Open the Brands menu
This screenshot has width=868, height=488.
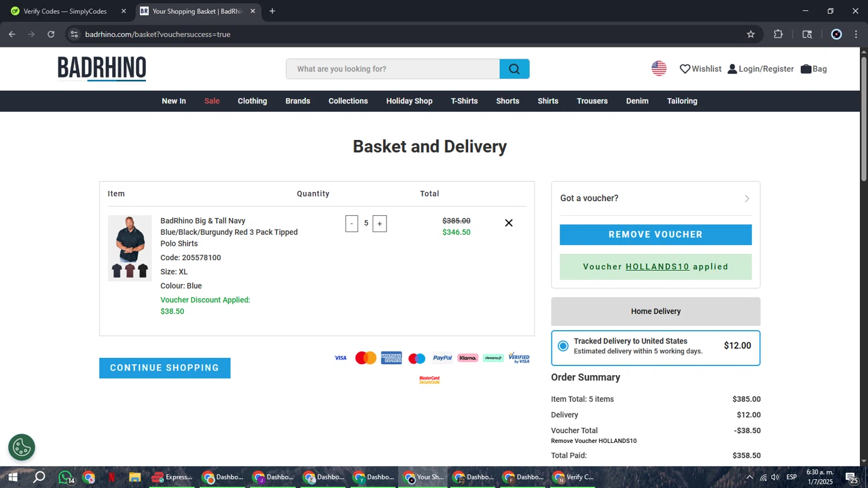coord(297,101)
